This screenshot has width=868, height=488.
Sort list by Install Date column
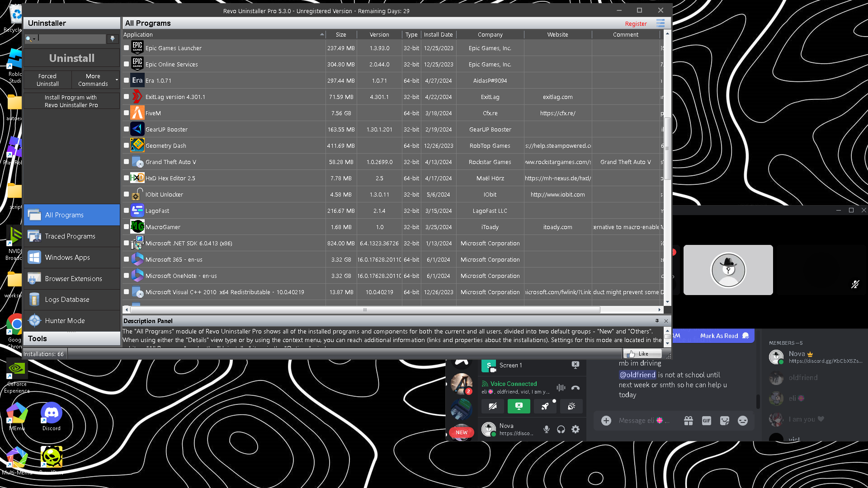point(438,35)
